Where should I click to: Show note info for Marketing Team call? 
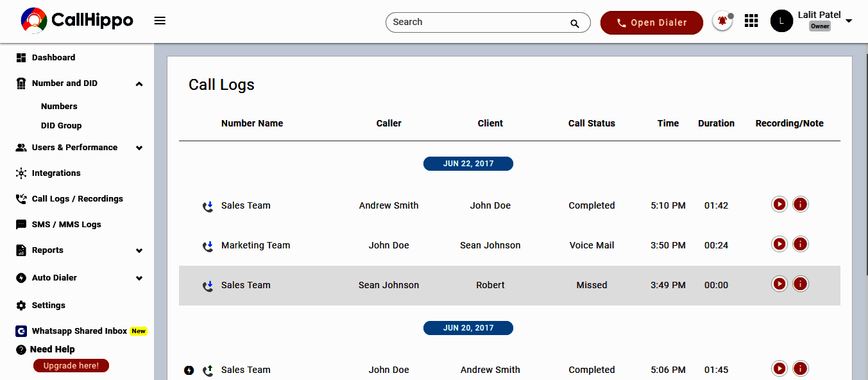click(x=800, y=245)
